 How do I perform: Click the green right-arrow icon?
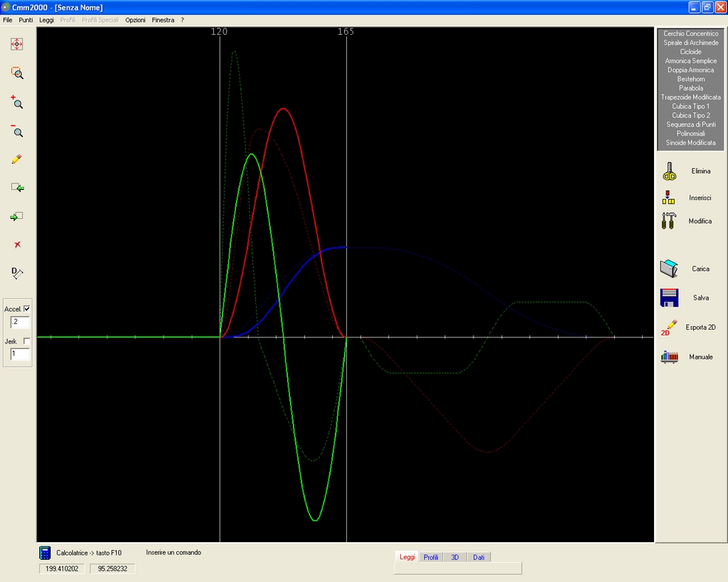[17, 216]
